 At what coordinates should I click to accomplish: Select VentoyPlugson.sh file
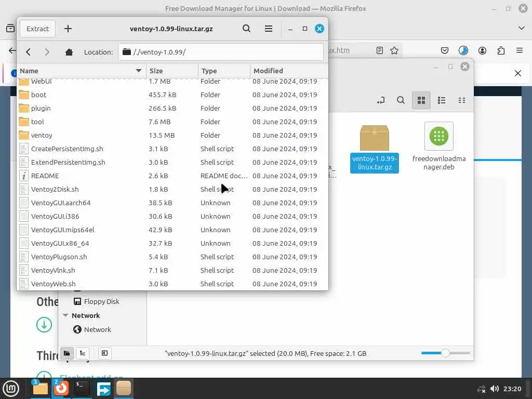172,257
